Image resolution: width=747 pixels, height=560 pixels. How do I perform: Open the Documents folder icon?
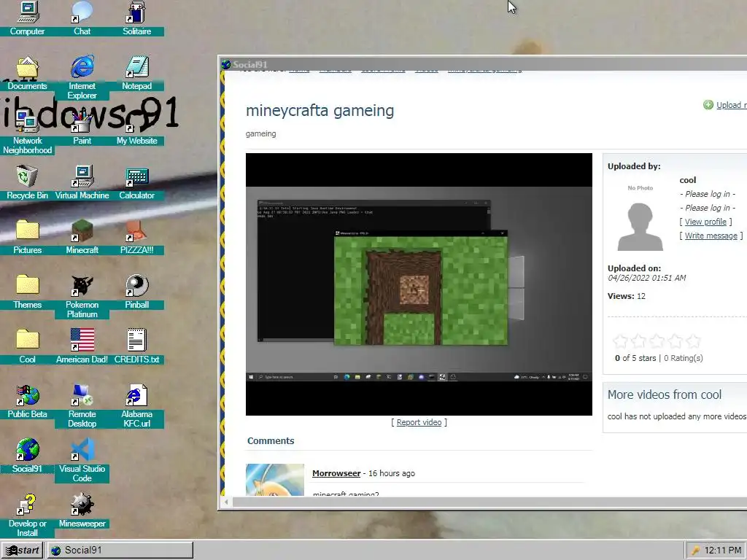pyautogui.click(x=27, y=74)
